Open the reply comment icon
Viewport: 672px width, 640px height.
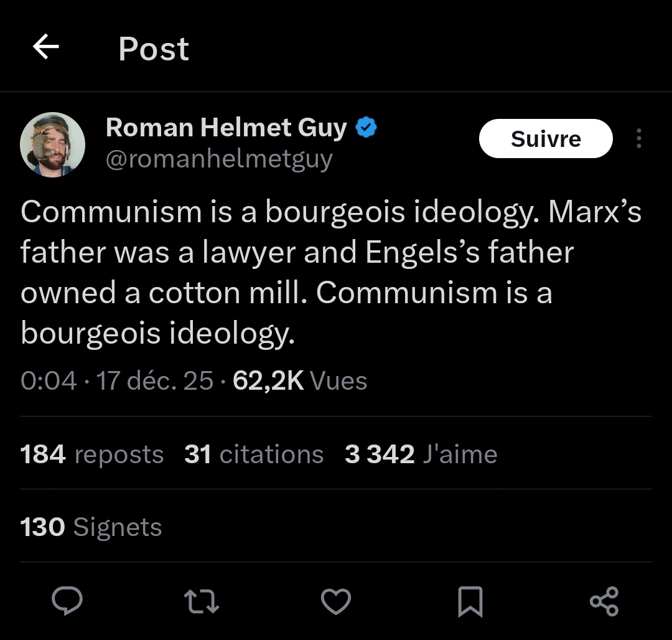point(67,601)
